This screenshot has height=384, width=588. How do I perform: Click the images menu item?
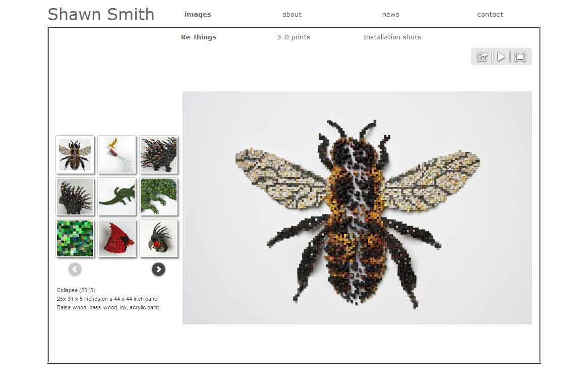[x=198, y=14]
